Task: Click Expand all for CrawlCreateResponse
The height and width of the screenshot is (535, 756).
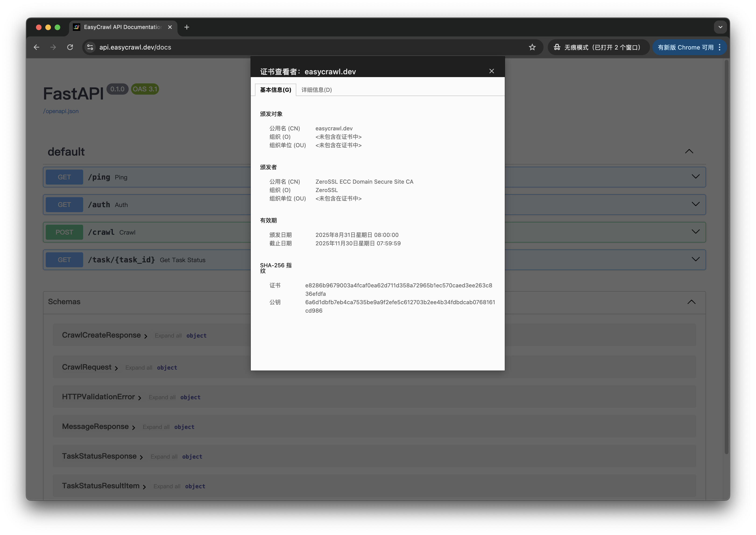Action: [x=168, y=336]
